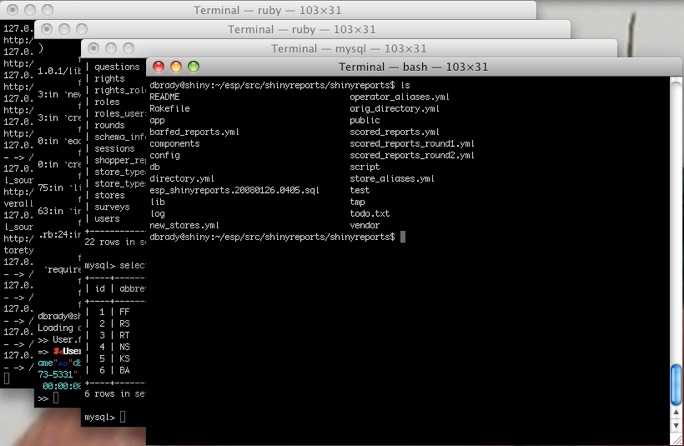Click the 'BA' abbreviation cell in mysql window
The width and height of the screenshot is (684, 446).
click(x=124, y=370)
